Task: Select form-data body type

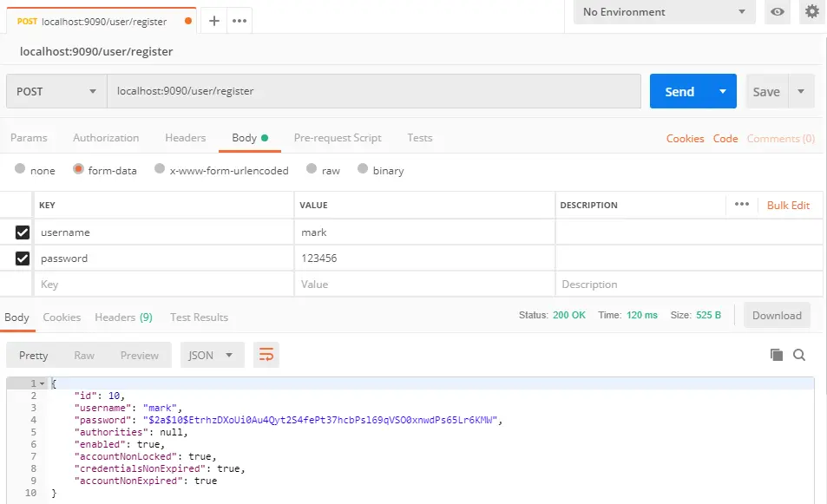Action: (x=78, y=168)
